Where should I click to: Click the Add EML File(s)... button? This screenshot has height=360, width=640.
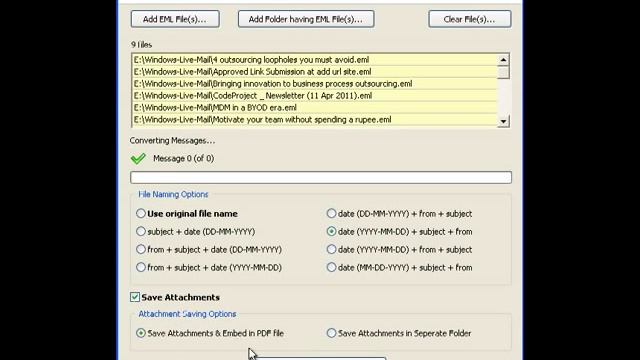[175, 19]
